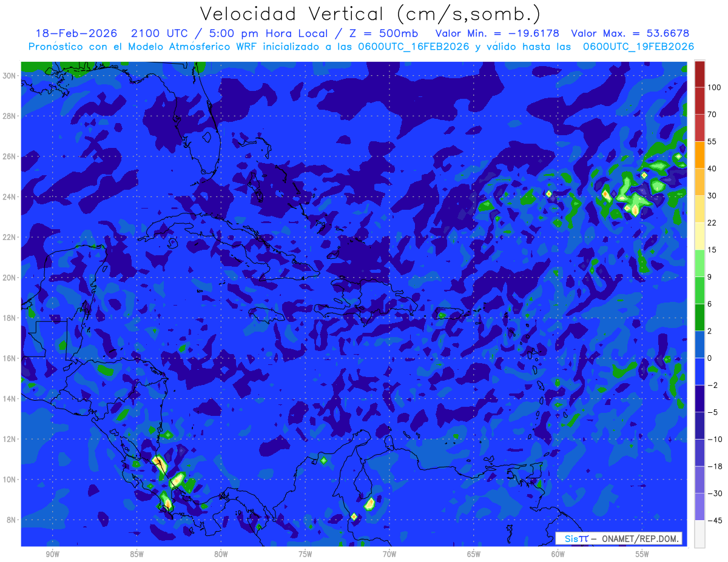Click the 14N latitude label
Viewport: 728px width, 562px height.
click(9, 399)
